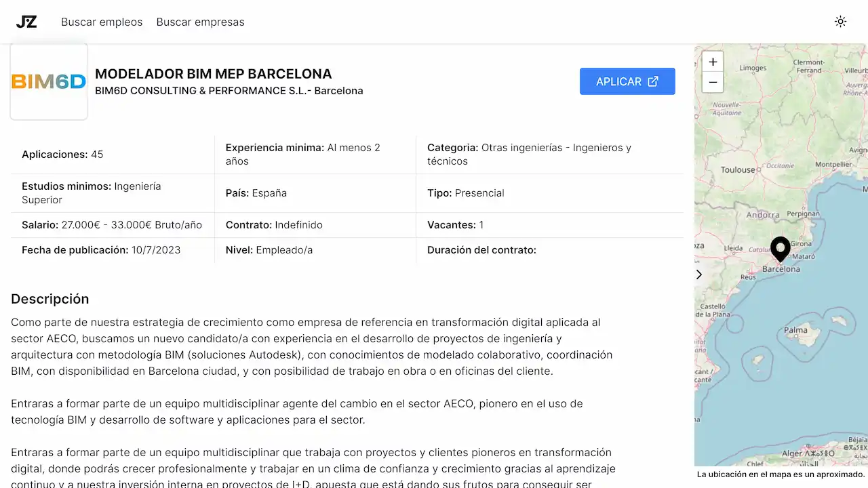The width and height of the screenshot is (868, 488).
Task: Click the País: España cell
Action: pos(315,193)
